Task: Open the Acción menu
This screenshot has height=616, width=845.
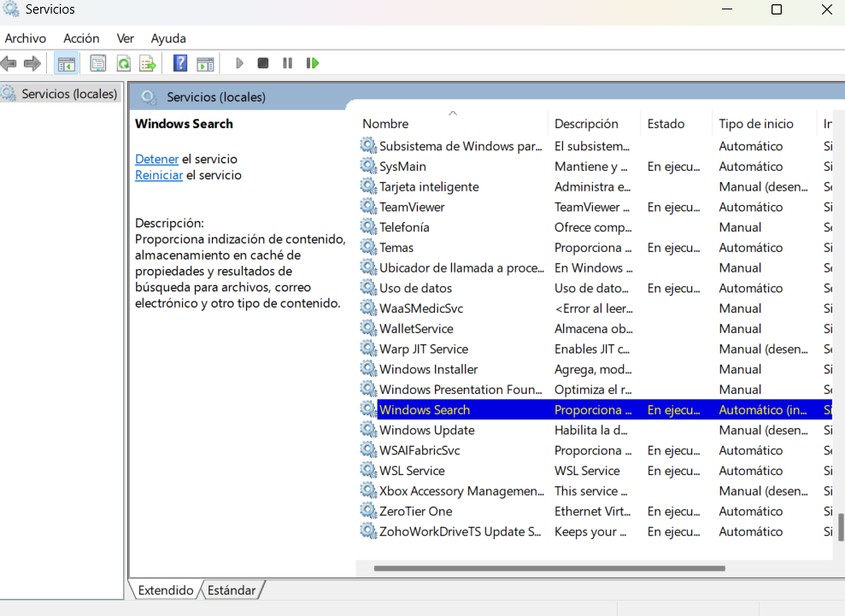Action: 81,38
